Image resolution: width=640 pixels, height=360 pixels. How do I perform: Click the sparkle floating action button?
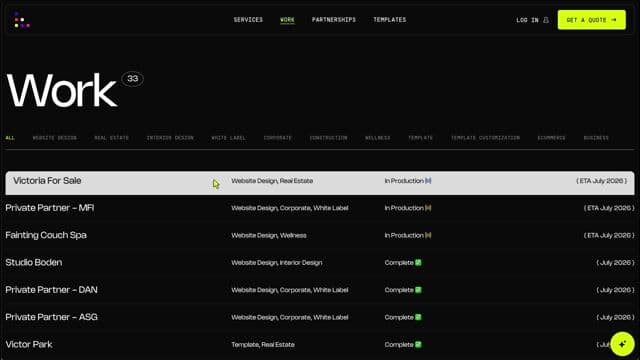(x=622, y=344)
